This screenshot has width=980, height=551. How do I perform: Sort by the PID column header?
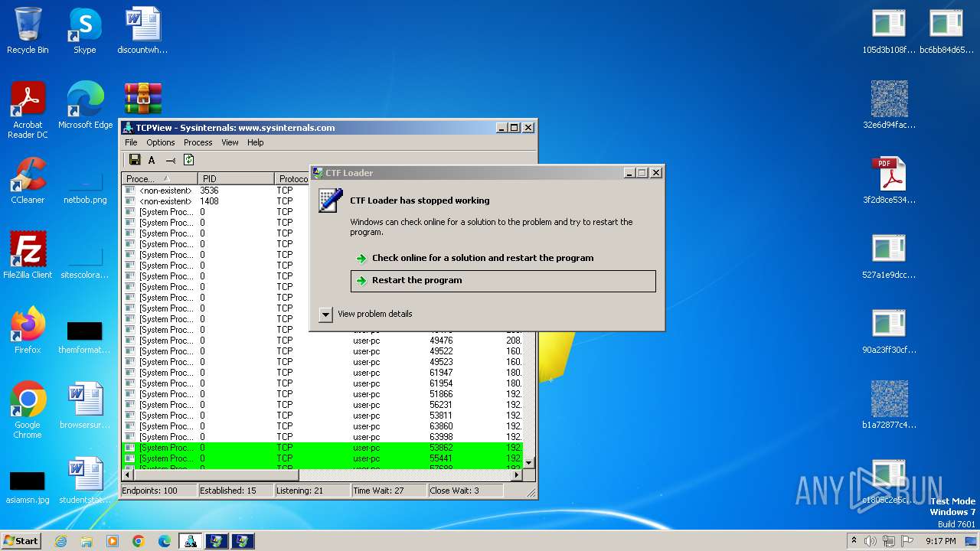coord(235,178)
